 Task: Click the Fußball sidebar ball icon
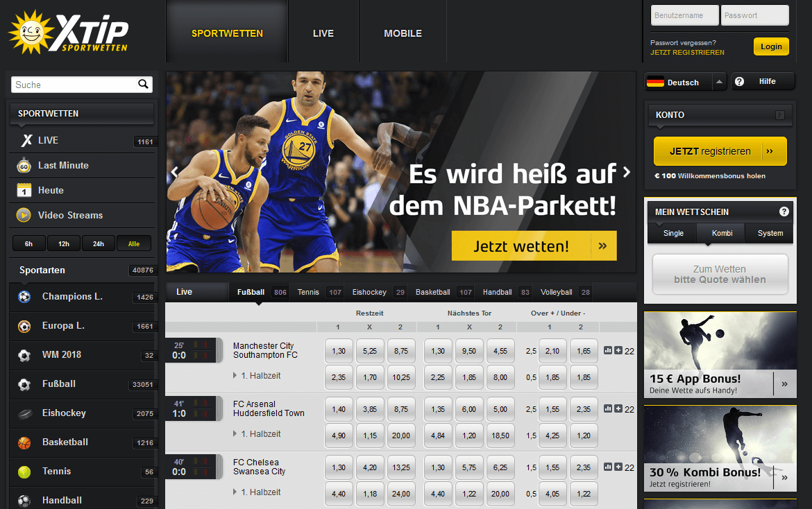(x=24, y=384)
